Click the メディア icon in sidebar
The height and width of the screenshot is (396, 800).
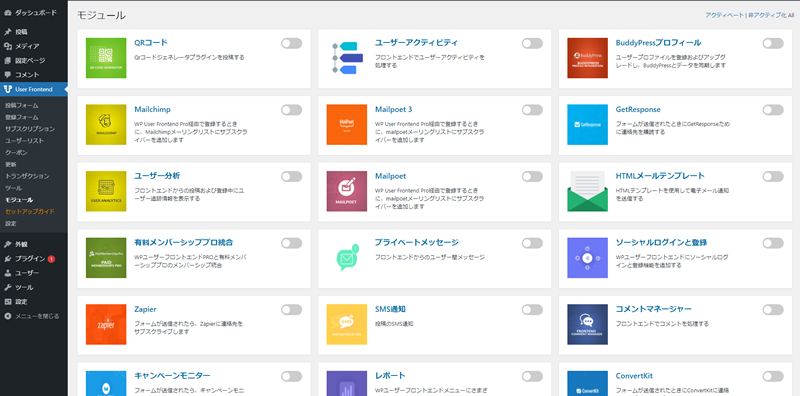click(8, 46)
